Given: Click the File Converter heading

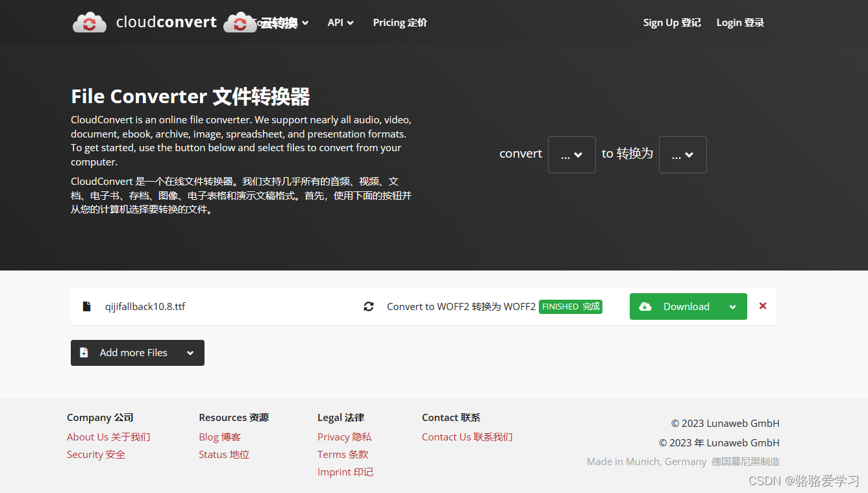Looking at the screenshot, I should [x=190, y=97].
